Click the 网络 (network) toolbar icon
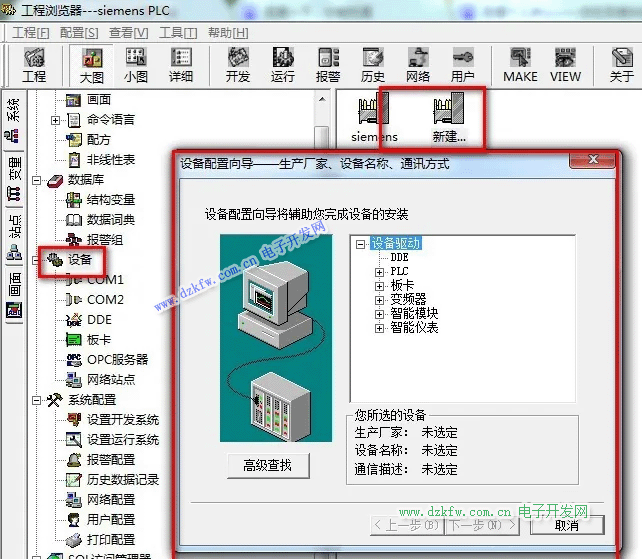The height and width of the screenshot is (559, 642). pos(418,64)
